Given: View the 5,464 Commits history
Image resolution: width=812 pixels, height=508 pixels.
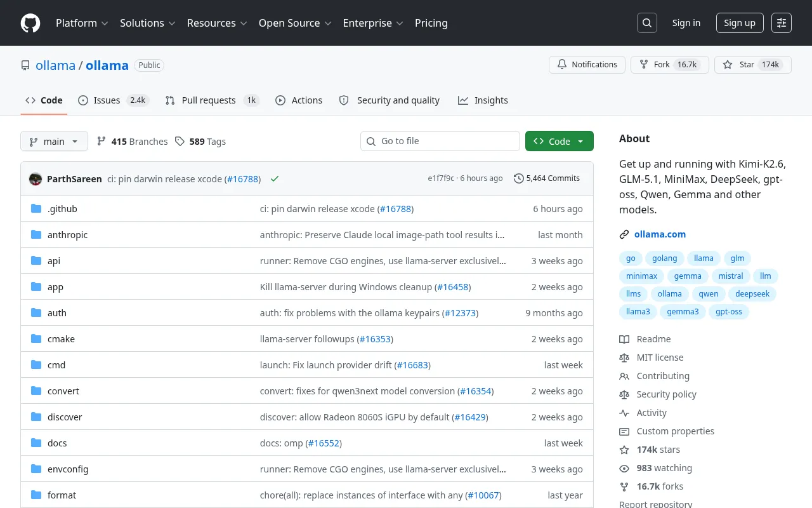Looking at the screenshot, I should (547, 178).
